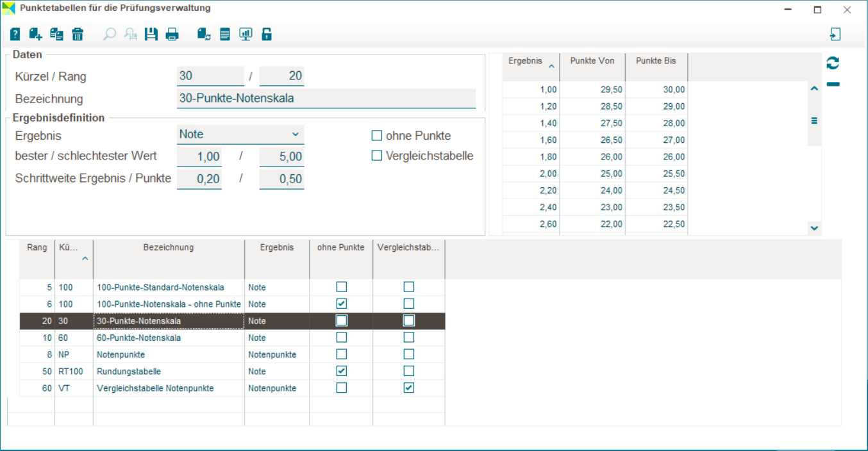Click the monitor chart icon in toolbar
This screenshot has width=868, height=451.
click(x=246, y=35)
